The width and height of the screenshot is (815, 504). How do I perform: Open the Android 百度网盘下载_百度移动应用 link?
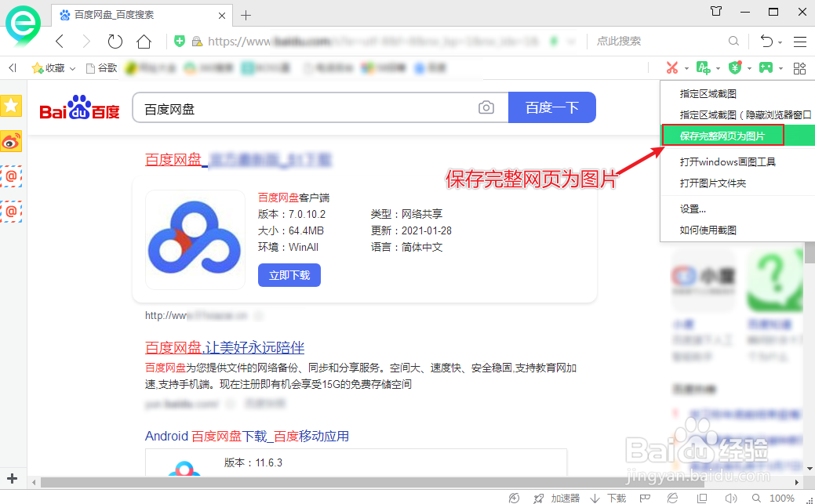247,436
